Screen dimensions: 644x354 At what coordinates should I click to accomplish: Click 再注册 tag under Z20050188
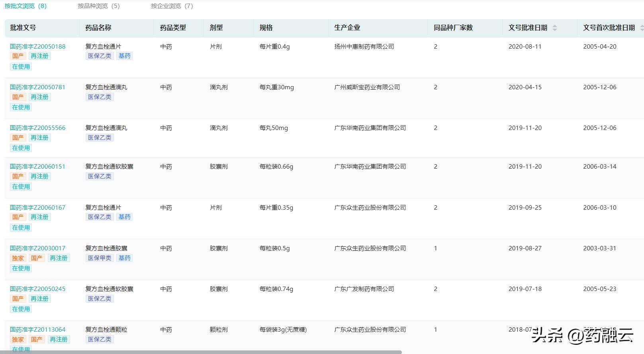(x=39, y=56)
